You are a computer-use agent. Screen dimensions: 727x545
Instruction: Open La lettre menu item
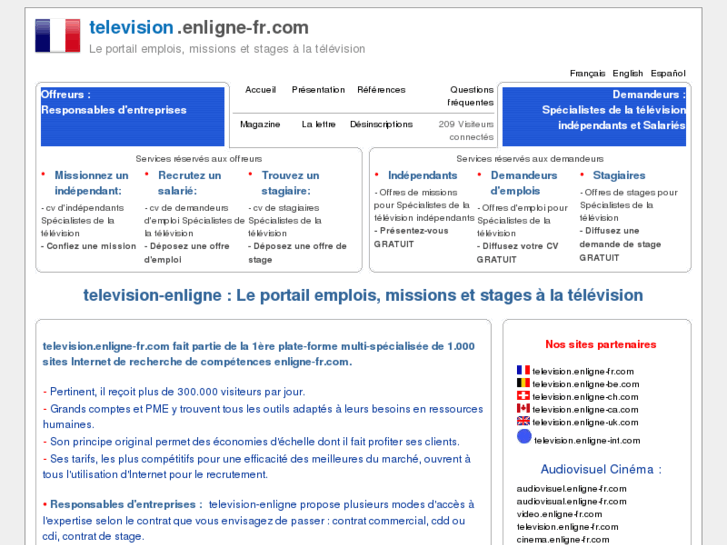[319, 124]
